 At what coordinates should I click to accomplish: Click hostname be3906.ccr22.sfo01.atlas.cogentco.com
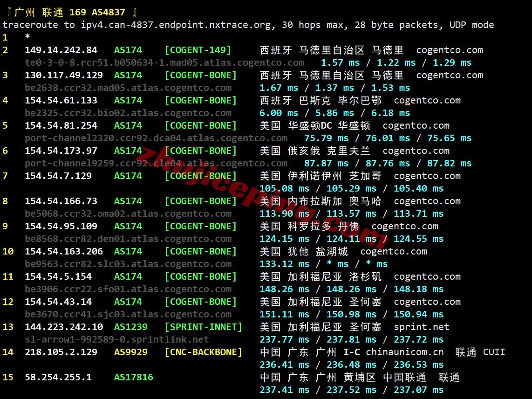[x=128, y=289]
